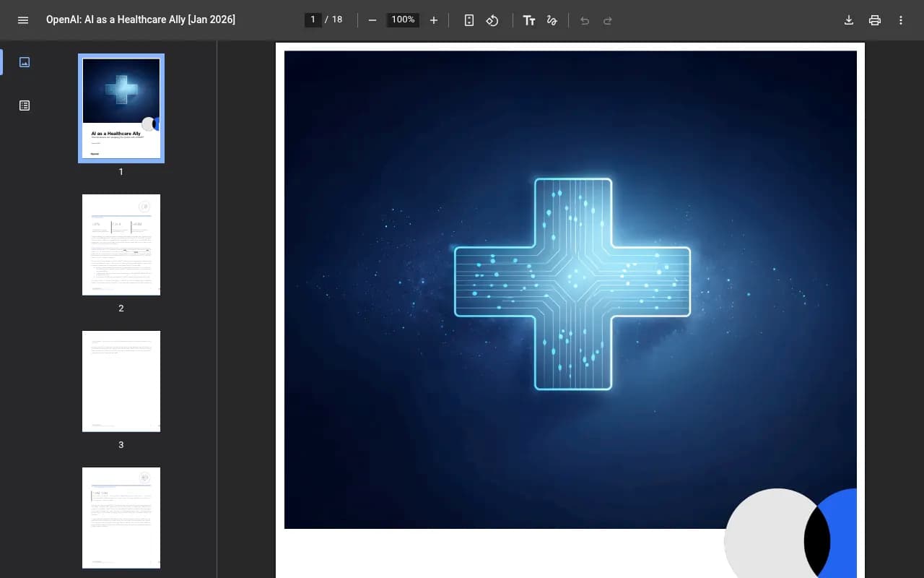Open the page 1 thumbnail

pos(121,108)
